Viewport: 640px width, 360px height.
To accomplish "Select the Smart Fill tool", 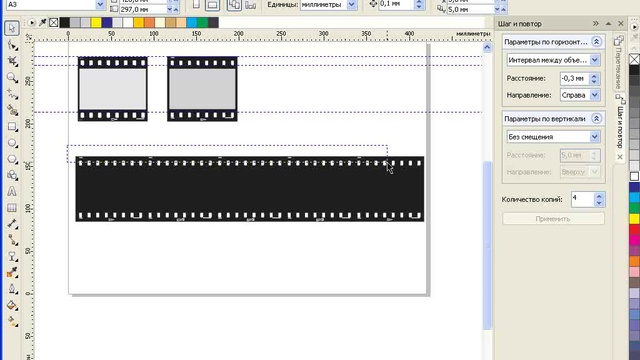I will click(12, 110).
